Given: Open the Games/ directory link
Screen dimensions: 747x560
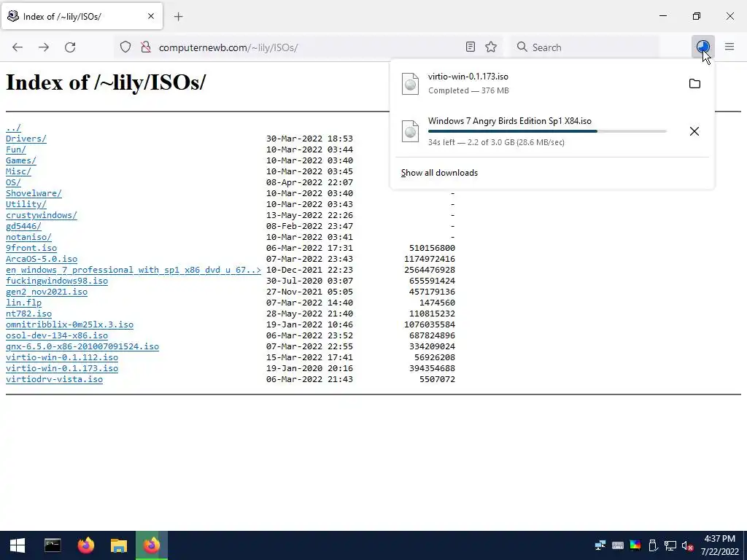Looking at the screenshot, I should pyautogui.click(x=21, y=160).
